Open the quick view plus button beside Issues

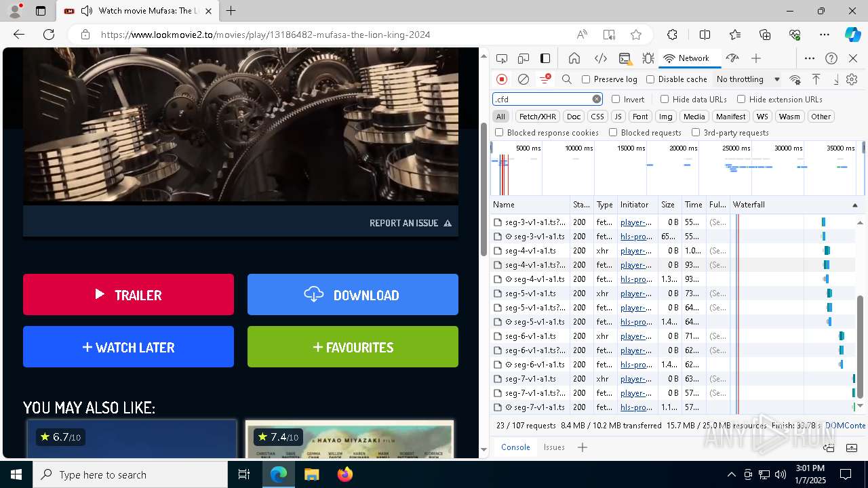(x=583, y=447)
